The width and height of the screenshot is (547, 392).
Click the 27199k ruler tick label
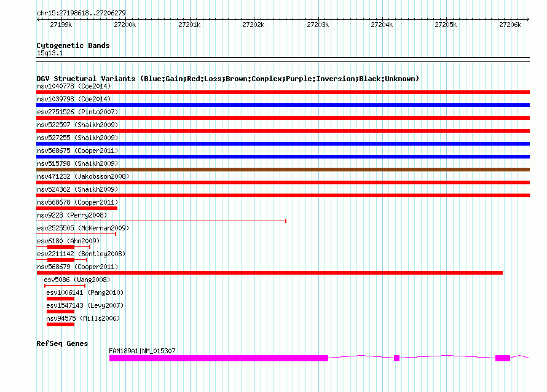[x=61, y=25]
